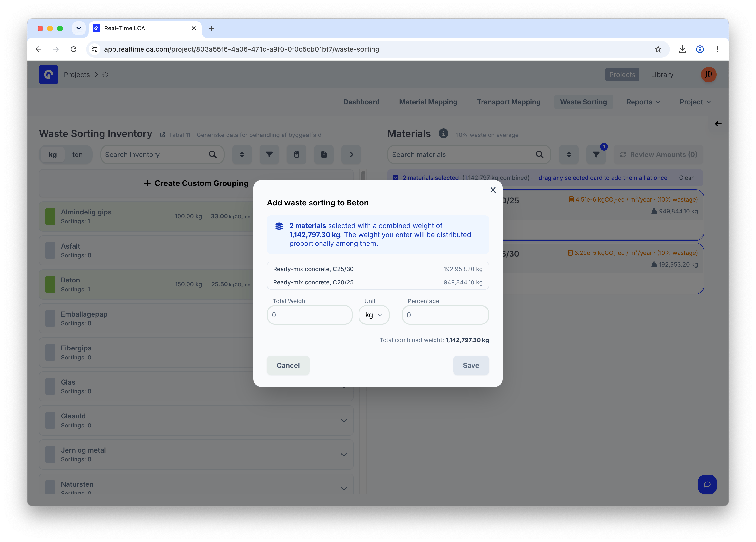
Task: Click the inventory right chevron button
Action: (351, 155)
